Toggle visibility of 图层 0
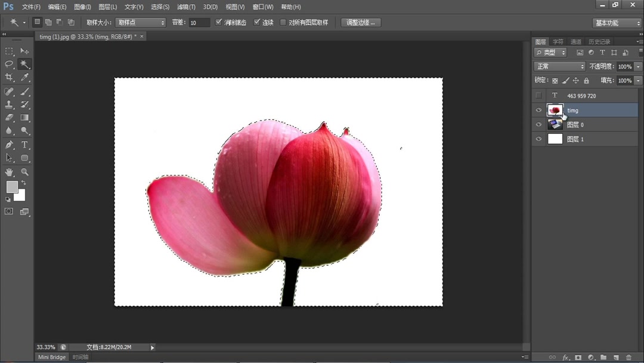 pyautogui.click(x=538, y=124)
